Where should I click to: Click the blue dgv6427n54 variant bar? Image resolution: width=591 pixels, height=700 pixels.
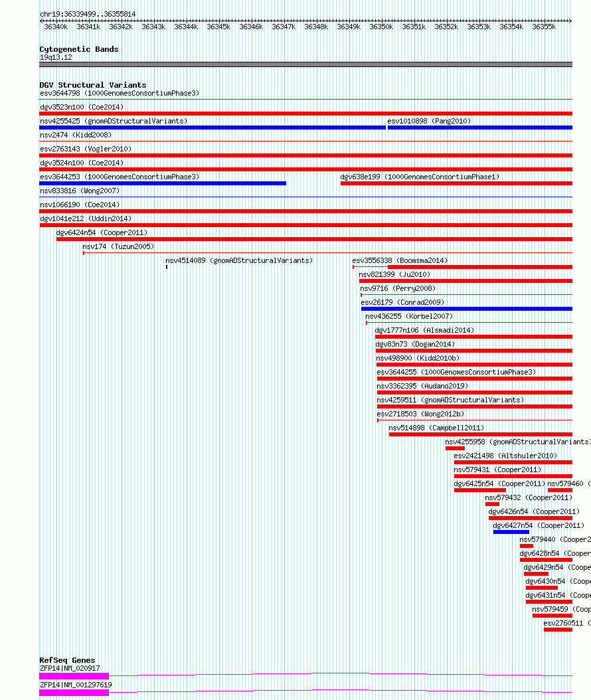[511, 532]
